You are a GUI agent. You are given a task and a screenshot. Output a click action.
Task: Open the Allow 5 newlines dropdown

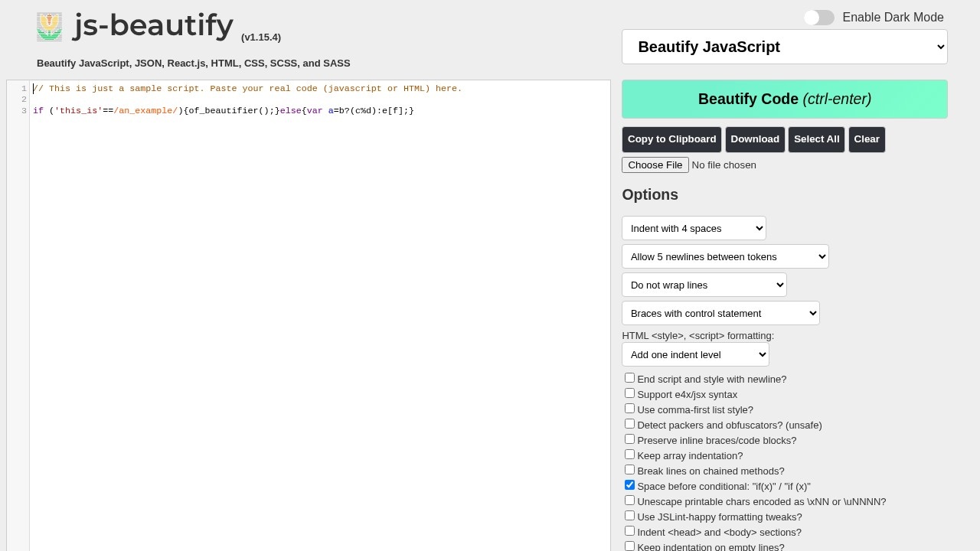(724, 256)
